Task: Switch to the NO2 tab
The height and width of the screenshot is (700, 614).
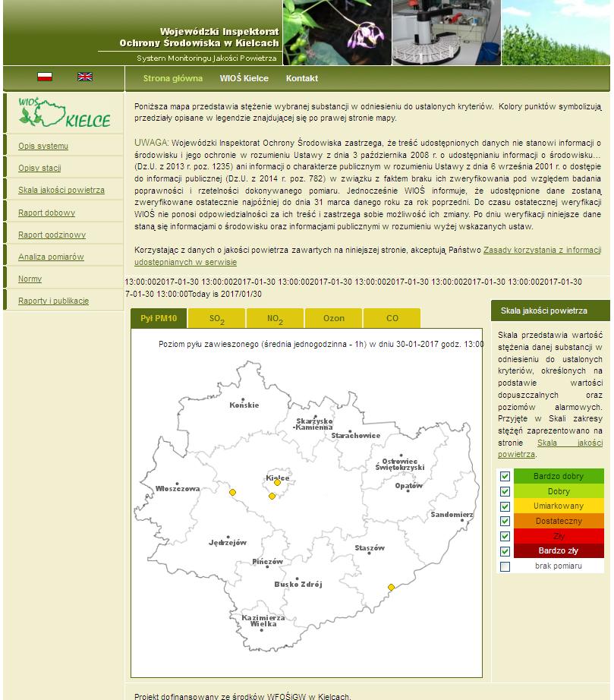Action: click(275, 318)
